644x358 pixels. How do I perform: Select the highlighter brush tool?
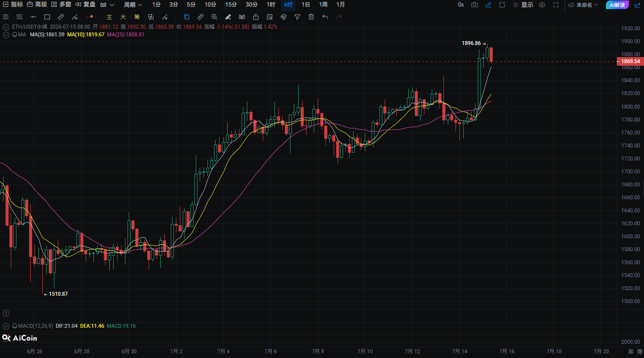coord(228,17)
